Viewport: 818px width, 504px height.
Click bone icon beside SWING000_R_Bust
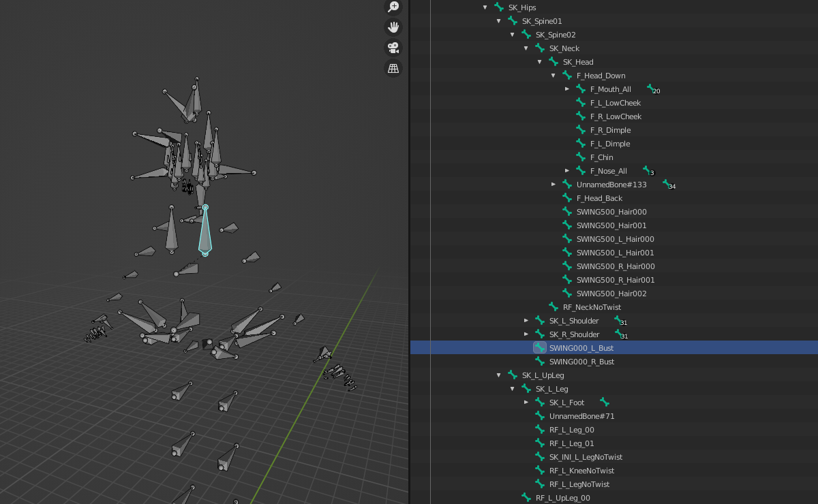pyautogui.click(x=540, y=361)
